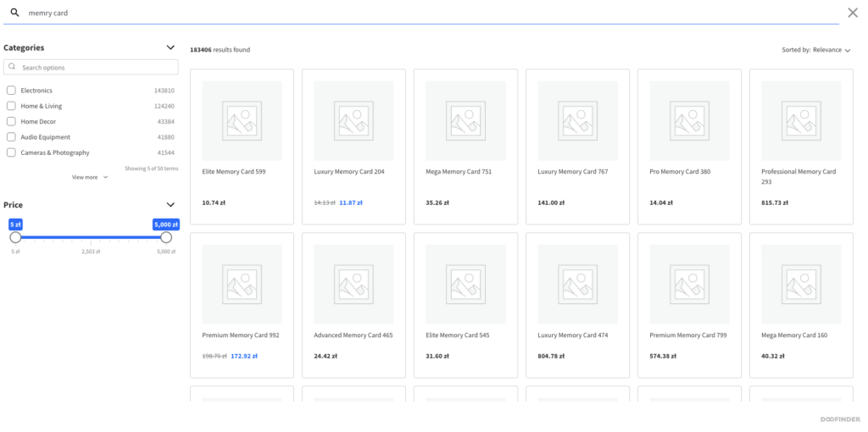Open the Elite Memory Card 599 image
868x432 pixels.
pos(242,120)
